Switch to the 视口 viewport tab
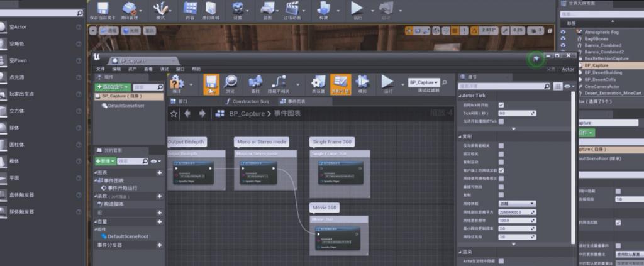Image resolution: width=644 pixels, height=266 pixels. (x=179, y=101)
